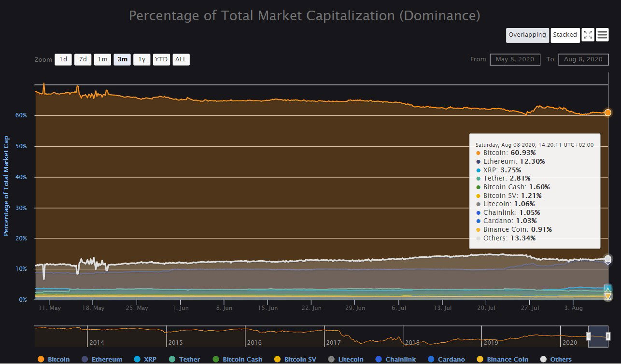The width and height of the screenshot is (621, 364).
Task: Toggle Tether legend marker
Action: [x=172, y=359]
